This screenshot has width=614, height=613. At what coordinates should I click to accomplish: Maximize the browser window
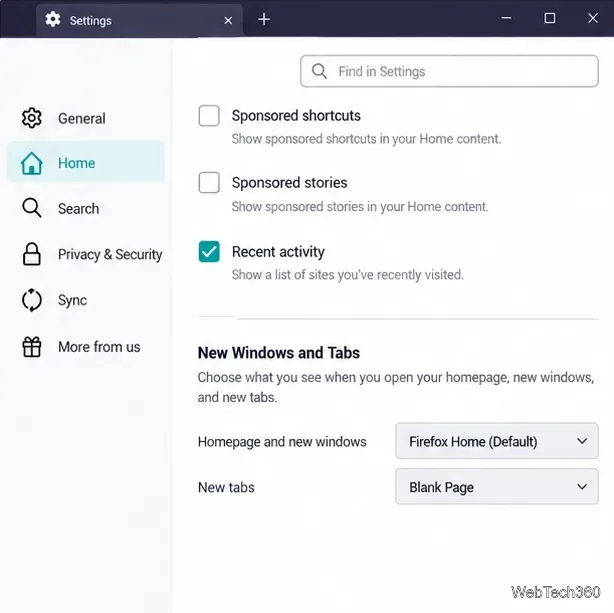550,18
